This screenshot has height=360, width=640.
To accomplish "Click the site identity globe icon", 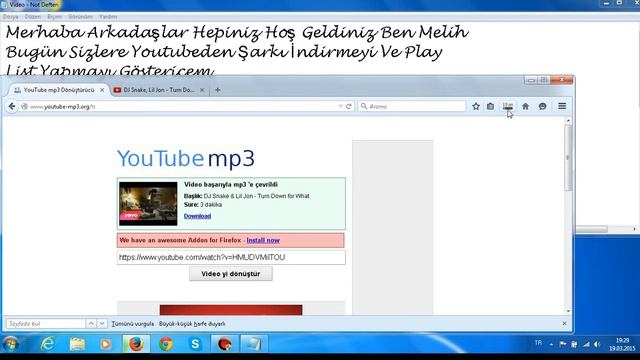I will [24, 107].
